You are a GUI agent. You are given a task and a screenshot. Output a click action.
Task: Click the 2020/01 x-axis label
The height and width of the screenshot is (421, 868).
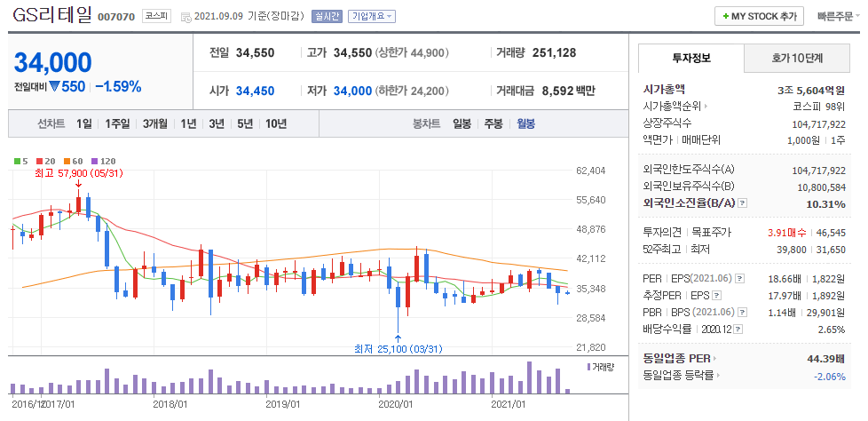395,404
